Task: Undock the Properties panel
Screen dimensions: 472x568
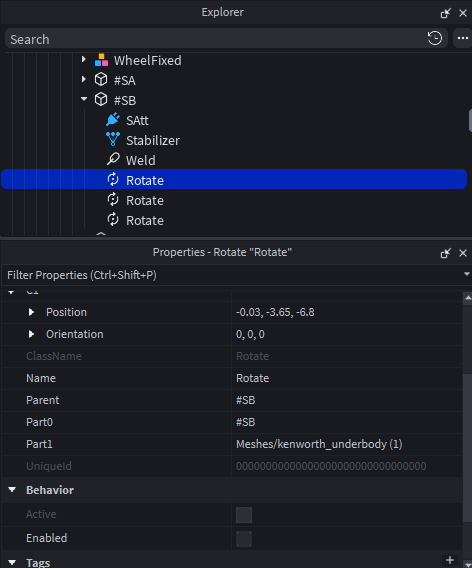Action: click(445, 253)
